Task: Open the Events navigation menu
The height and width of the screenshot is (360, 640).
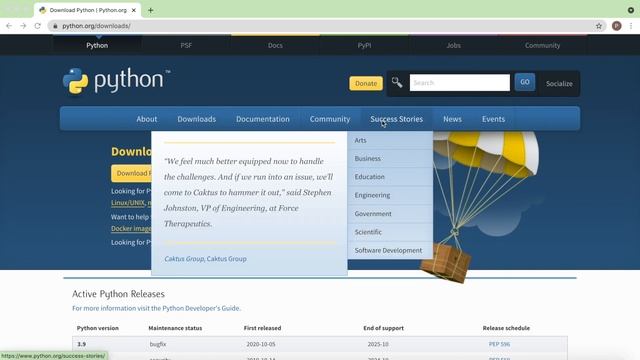Action: coord(493,119)
